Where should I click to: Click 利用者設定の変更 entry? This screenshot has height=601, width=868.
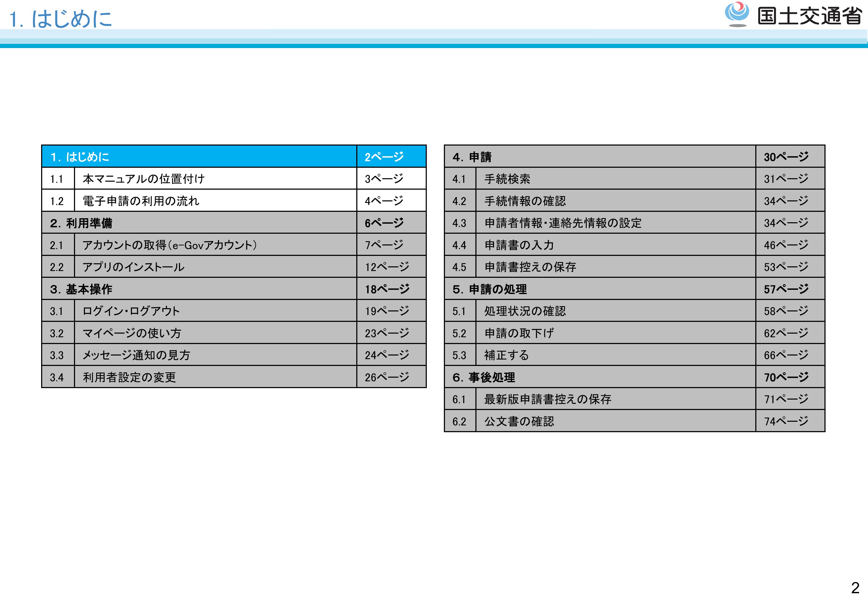coord(129,377)
